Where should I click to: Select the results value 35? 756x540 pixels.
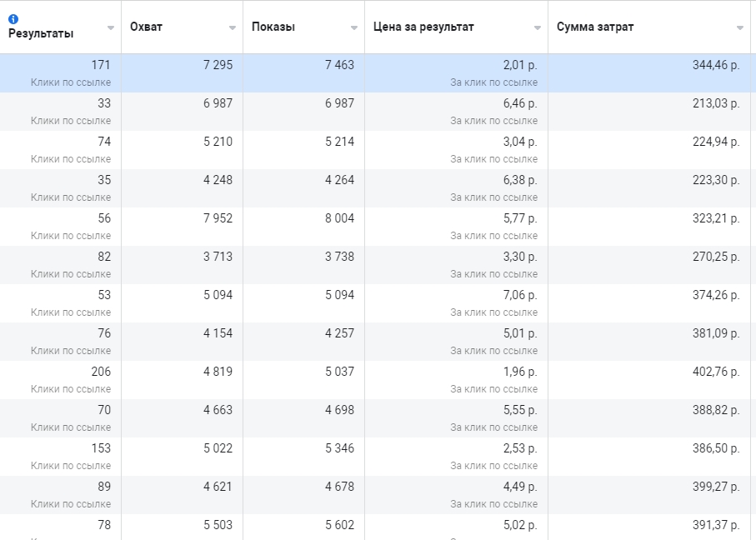104,180
